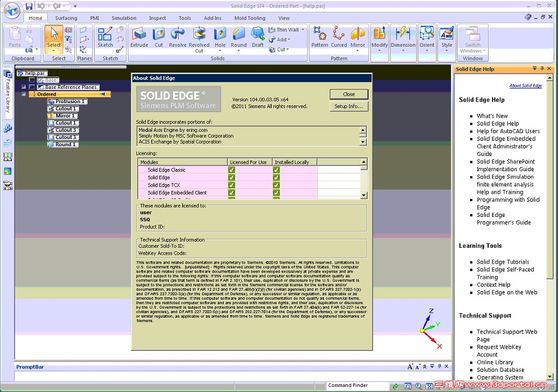
Task: Click the zoom icon in status bar
Action: pyautogui.click(x=418, y=386)
